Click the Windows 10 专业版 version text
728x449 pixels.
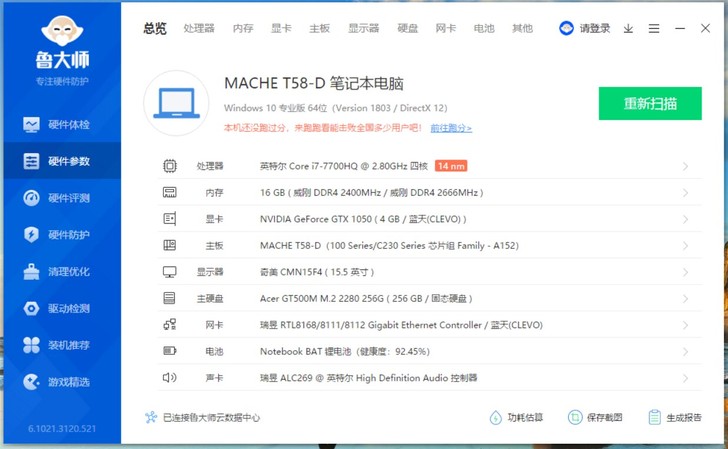(335, 108)
